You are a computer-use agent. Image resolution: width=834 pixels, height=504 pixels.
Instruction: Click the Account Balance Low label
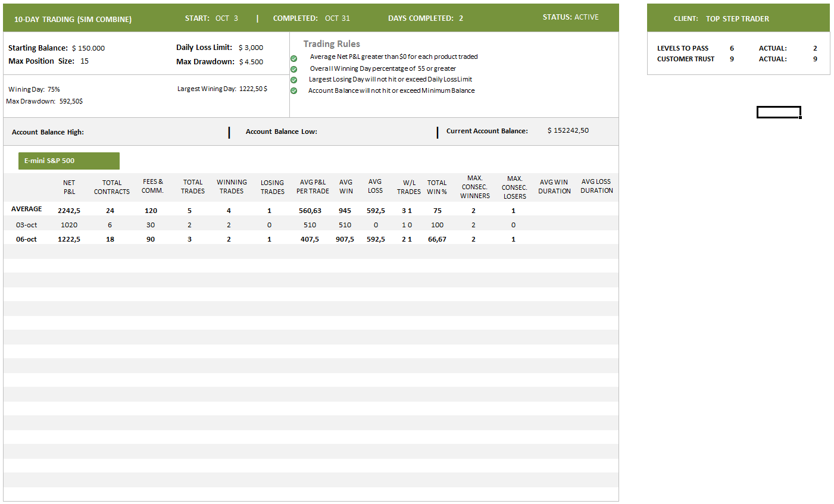coord(282,132)
